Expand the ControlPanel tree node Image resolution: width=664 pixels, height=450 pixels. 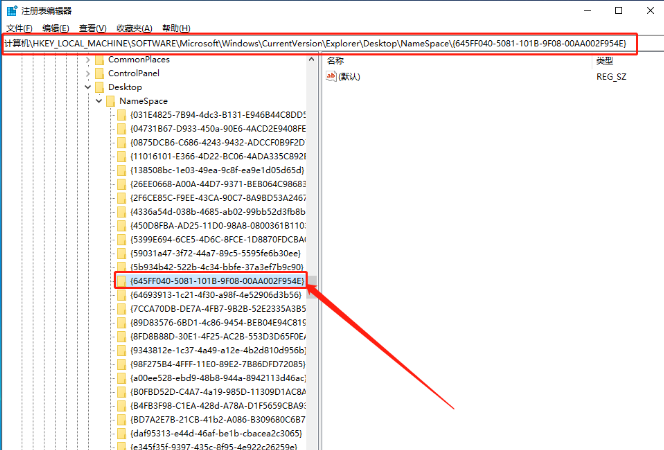pyautogui.click(x=88, y=74)
